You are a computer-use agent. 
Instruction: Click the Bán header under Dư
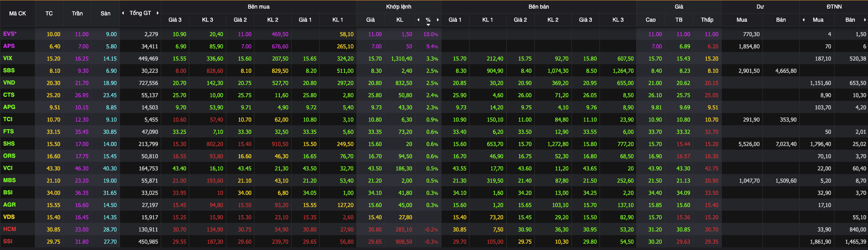pyautogui.click(x=781, y=20)
